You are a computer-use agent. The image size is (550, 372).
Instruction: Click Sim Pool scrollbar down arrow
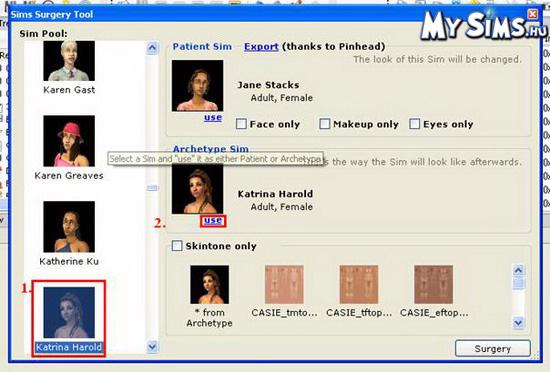(152, 347)
